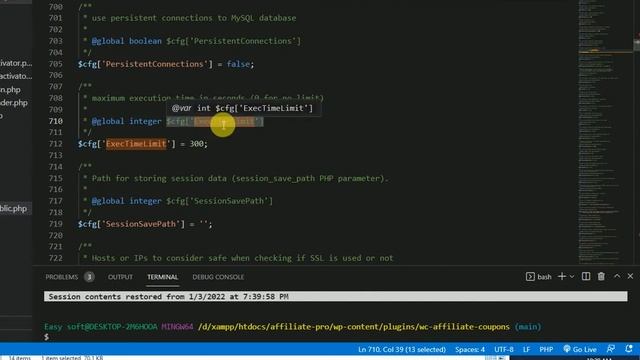Open the DEBUG CONSOLE tab
The image size is (640, 360).
click(x=218, y=277)
